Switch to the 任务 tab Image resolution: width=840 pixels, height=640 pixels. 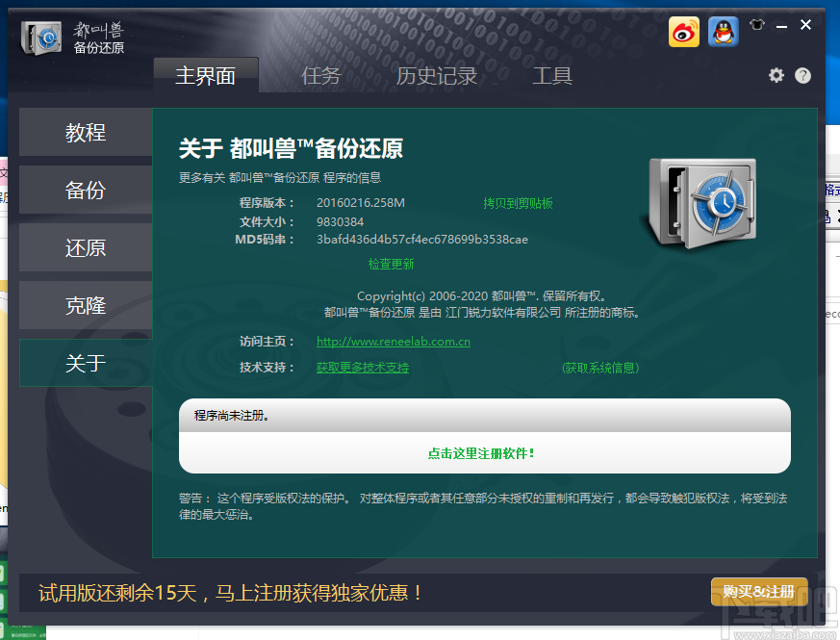coord(320,76)
